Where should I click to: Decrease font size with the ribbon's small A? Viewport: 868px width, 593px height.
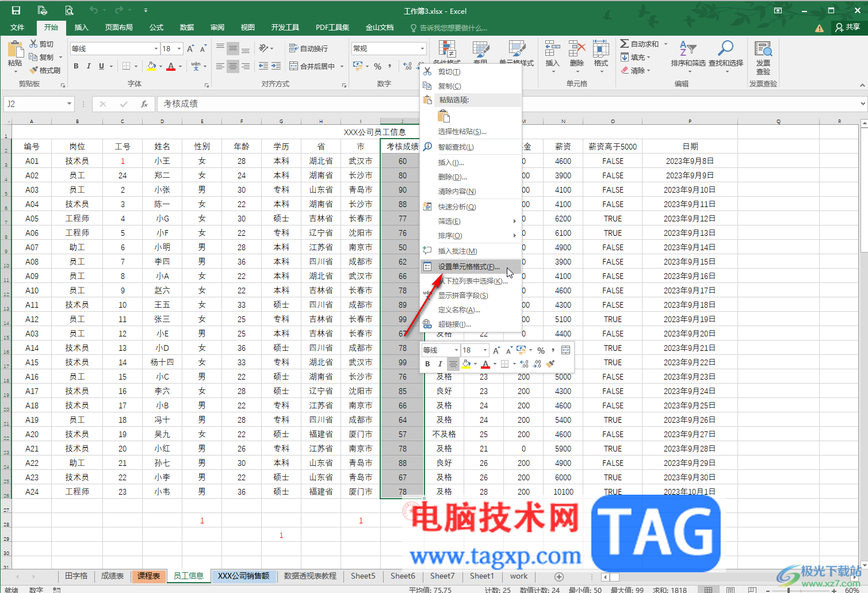203,49
